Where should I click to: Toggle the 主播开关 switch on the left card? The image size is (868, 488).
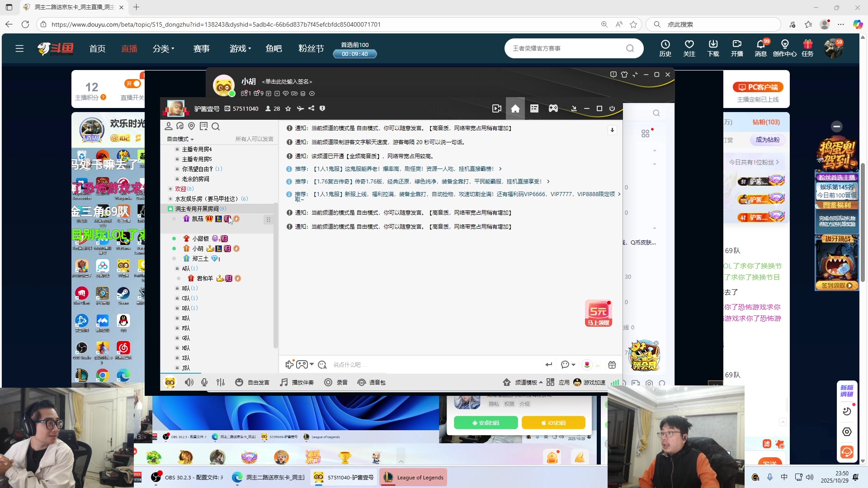[133, 84]
